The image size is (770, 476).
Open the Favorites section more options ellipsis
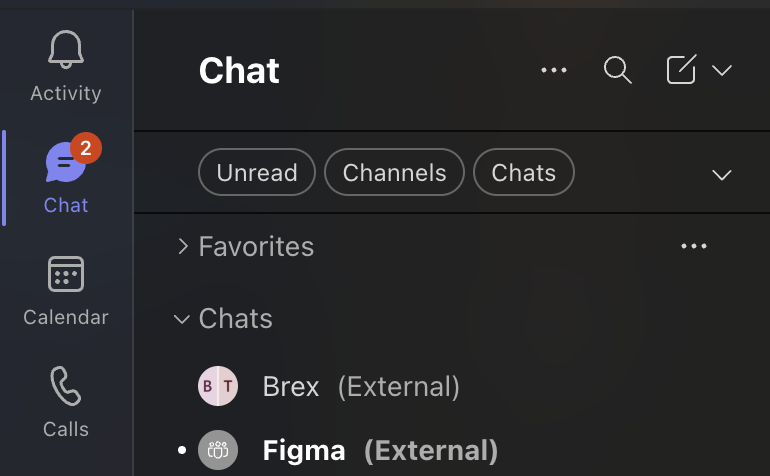coord(693,246)
